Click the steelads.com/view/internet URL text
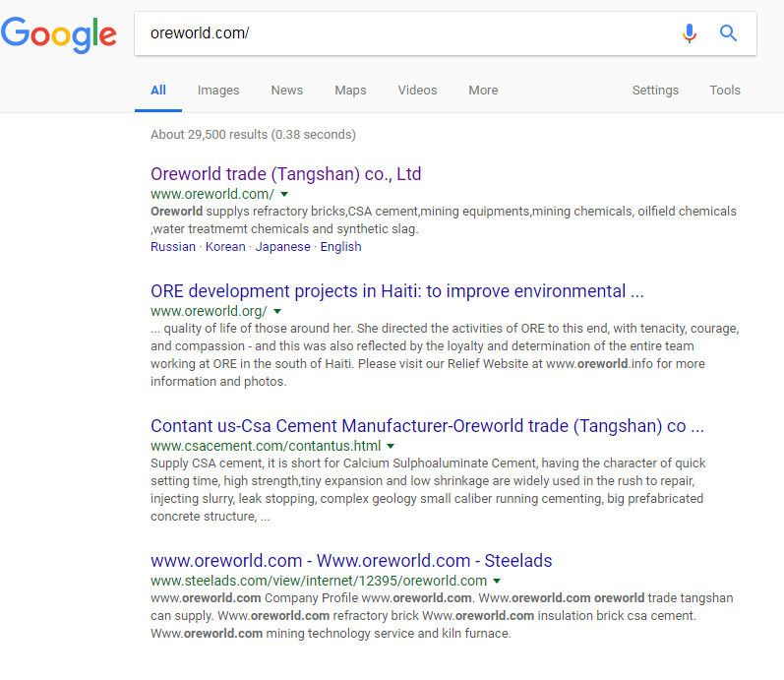The height and width of the screenshot is (680, 784). [x=319, y=581]
